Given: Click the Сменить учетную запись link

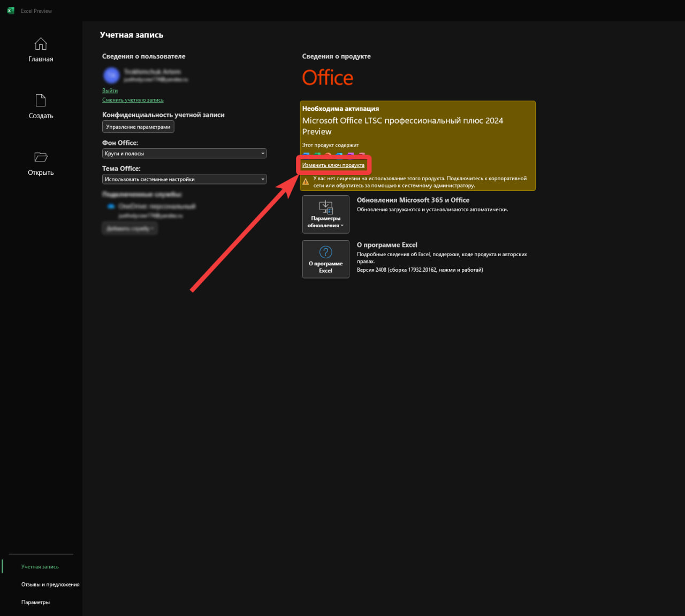Looking at the screenshot, I should click(133, 100).
